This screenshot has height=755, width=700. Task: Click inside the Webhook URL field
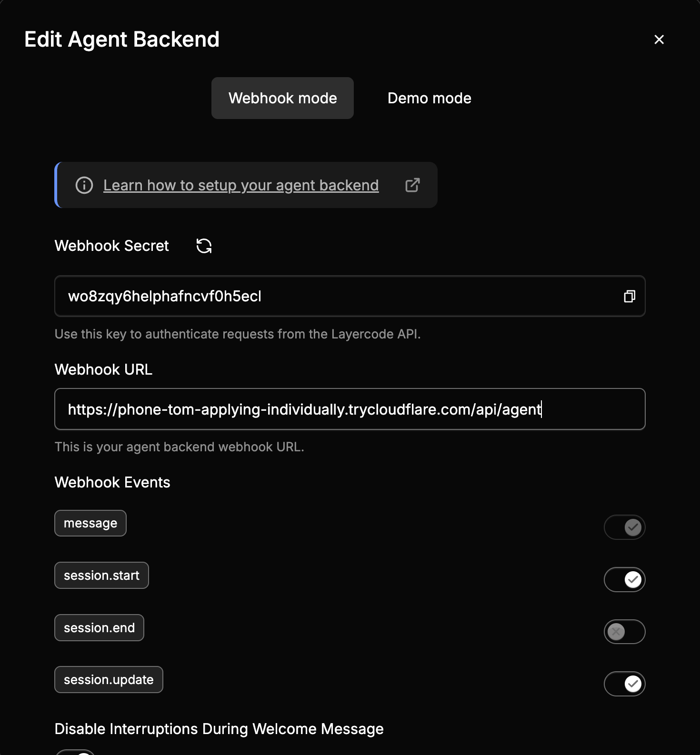(350, 409)
